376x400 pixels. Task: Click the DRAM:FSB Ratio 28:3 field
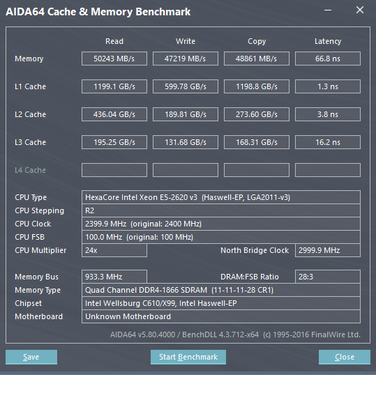tap(328, 277)
